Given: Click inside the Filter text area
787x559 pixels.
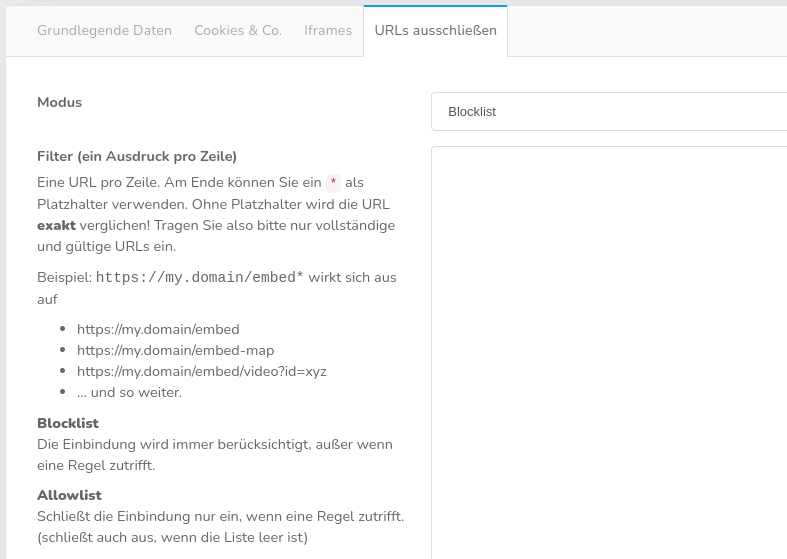Looking at the screenshot, I should [x=608, y=350].
